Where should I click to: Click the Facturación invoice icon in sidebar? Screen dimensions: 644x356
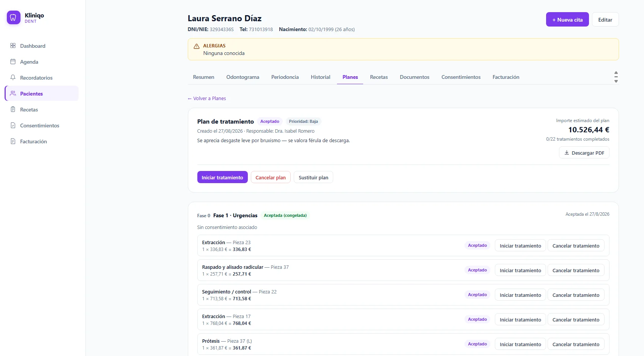click(x=13, y=141)
